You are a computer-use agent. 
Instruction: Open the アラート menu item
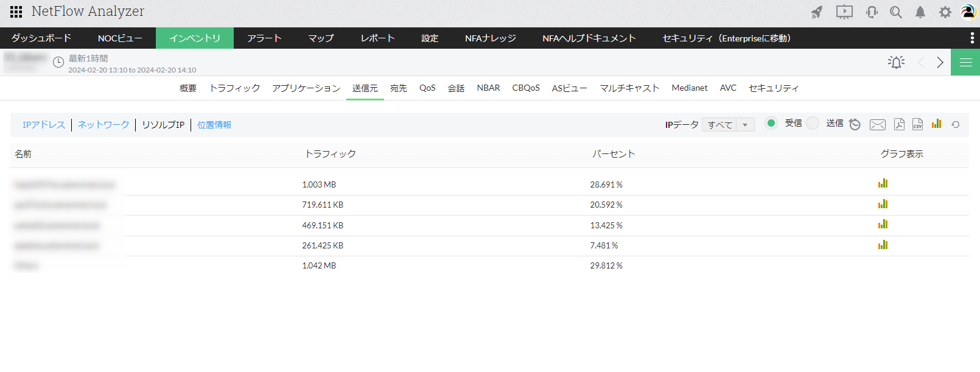[264, 38]
